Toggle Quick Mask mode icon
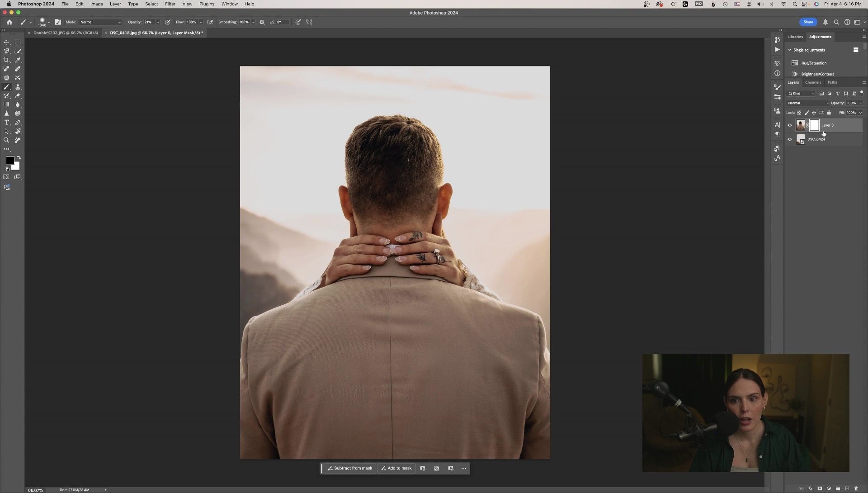The height and width of the screenshot is (493, 868). (x=6, y=177)
